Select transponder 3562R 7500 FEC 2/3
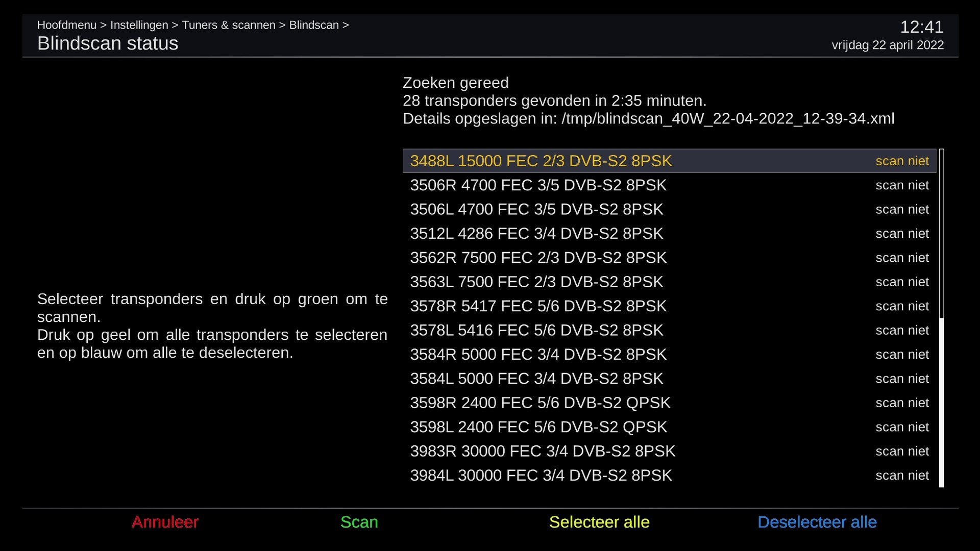 pos(538,258)
